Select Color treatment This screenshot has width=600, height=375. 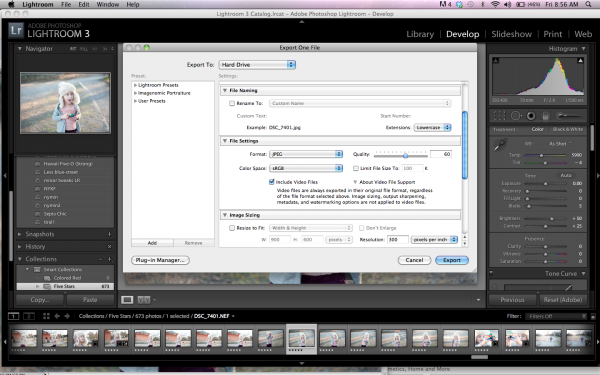coord(538,129)
